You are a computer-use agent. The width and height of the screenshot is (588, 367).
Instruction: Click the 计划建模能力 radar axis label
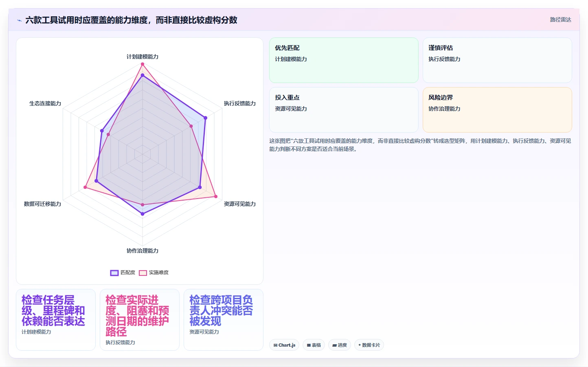click(143, 57)
